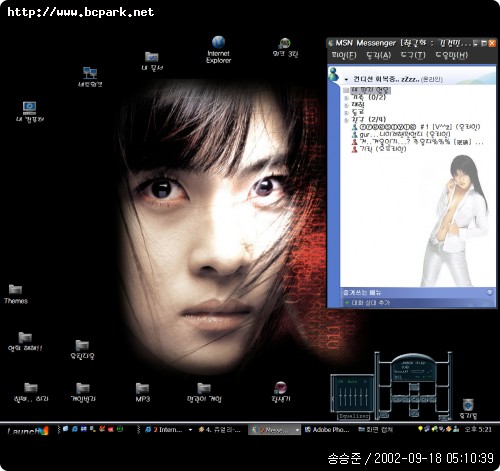Open the green game shortcut beside Internet Explorer
This screenshot has height=471, width=500.
click(285, 47)
